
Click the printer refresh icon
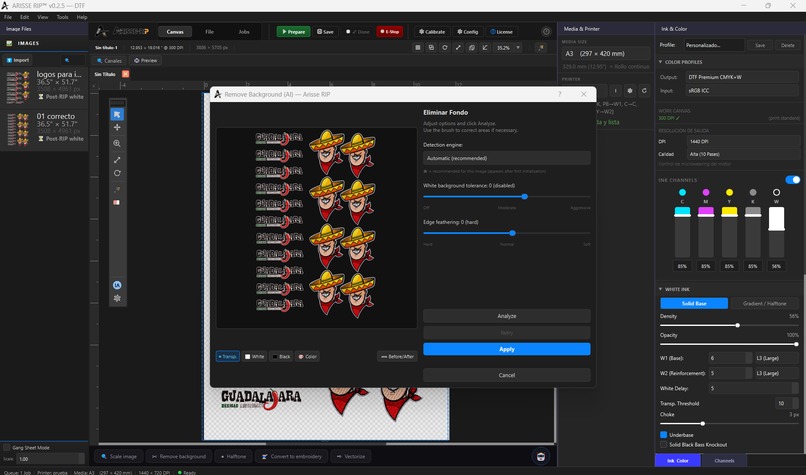(x=644, y=90)
